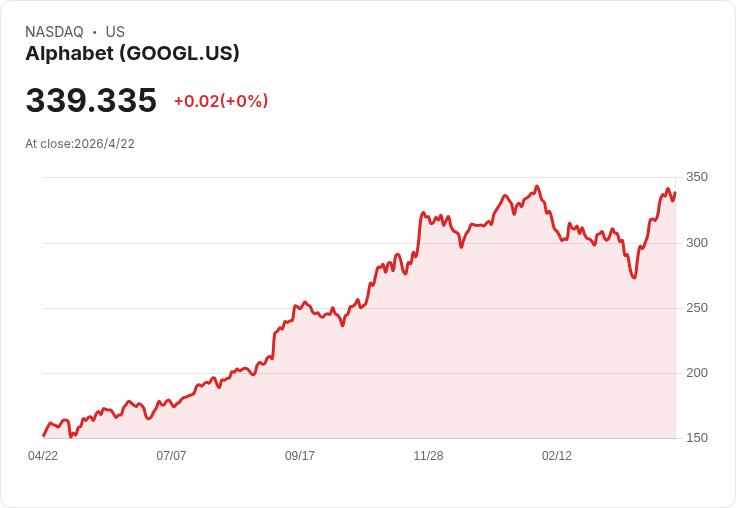736x508 pixels.
Task: Click the chart's highest peak near 345
Action: point(537,186)
